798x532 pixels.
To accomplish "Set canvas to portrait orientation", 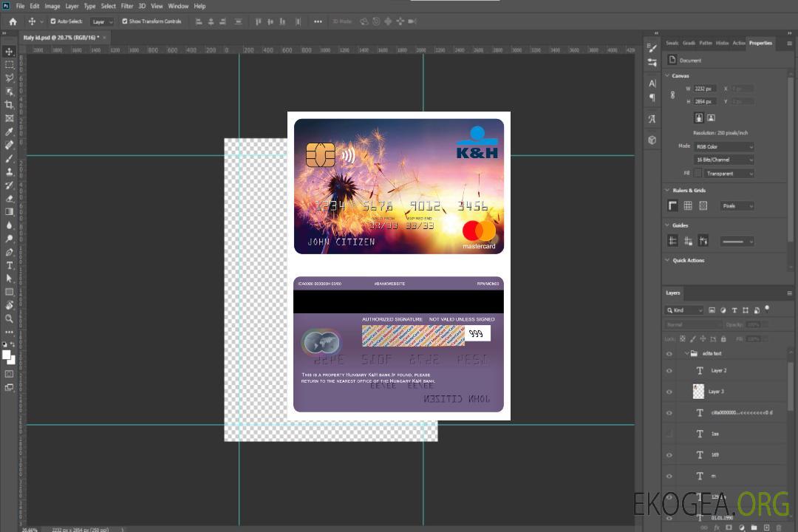I will [x=699, y=118].
